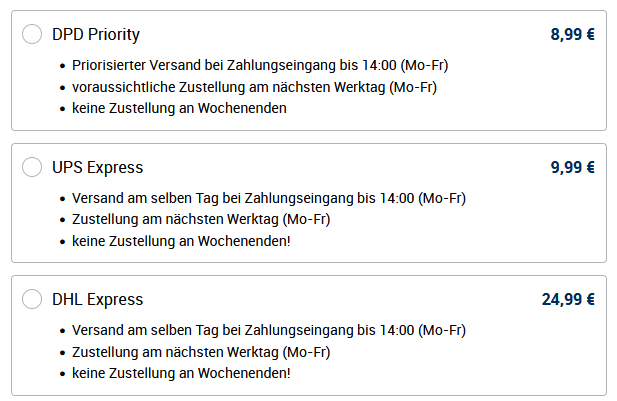Click UPS 'Zustellung am nächsten Werktag' line
Image resolution: width=617 pixels, height=401 pixels.
pos(201,219)
